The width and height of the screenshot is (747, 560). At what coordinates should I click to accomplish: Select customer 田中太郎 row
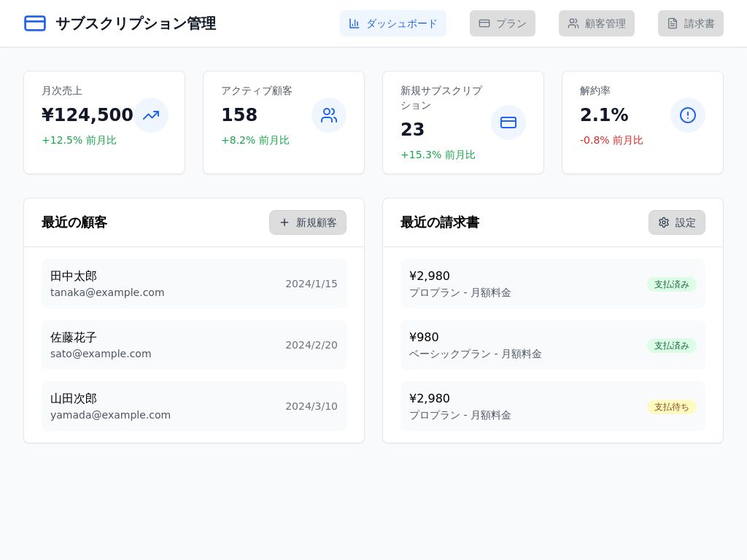point(194,284)
